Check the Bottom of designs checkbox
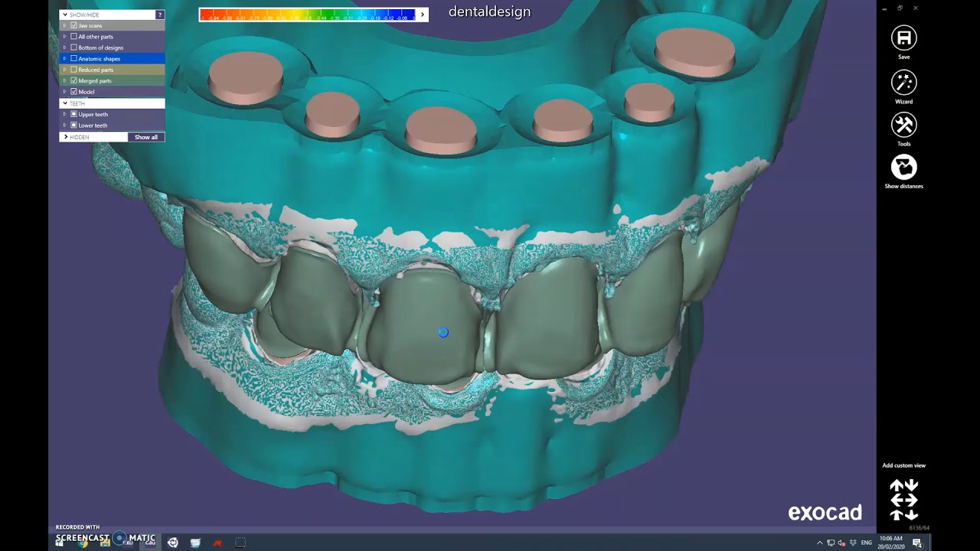Viewport: 980px width, 551px height. pyautogui.click(x=73, y=47)
